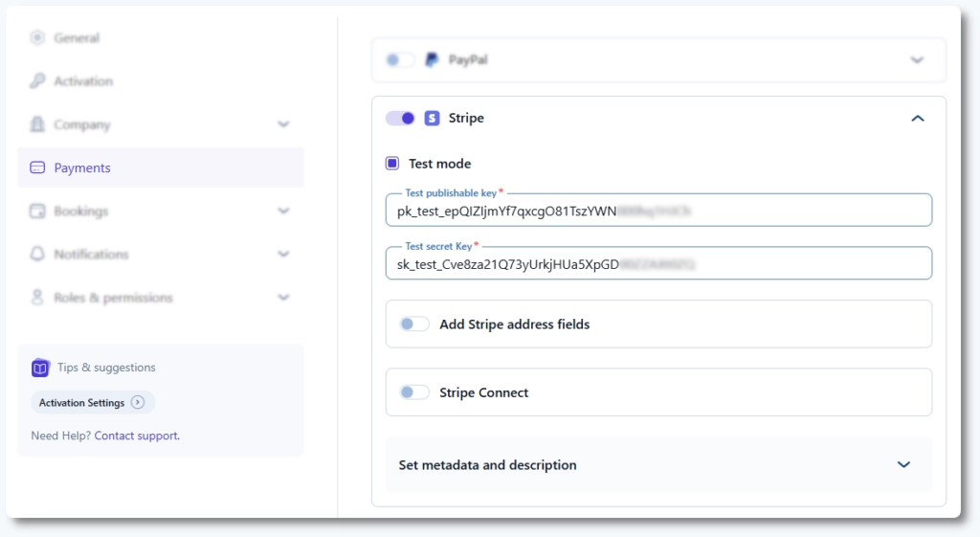Collapse the Stripe section chevron
980x537 pixels.
pyautogui.click(x=917, y=119)
